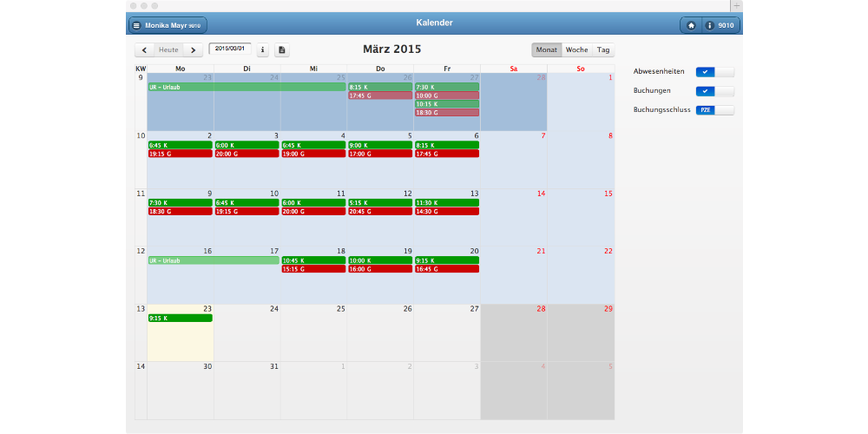
Task: Toggle the Abwesenheiten switch
Action: 714,72
